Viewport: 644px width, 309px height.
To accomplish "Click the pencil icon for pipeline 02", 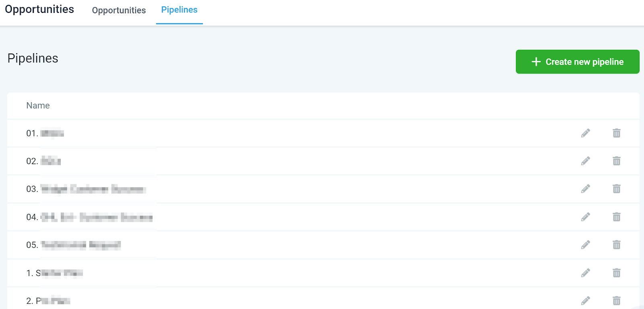I will [586, 161].
